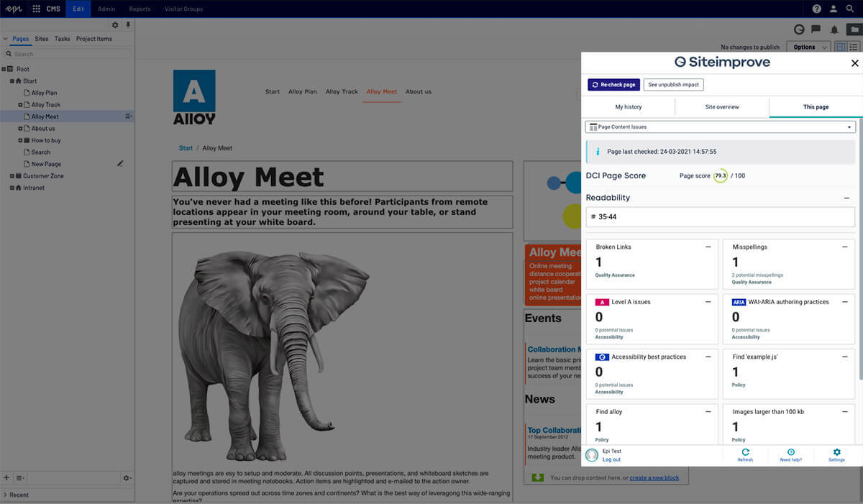Switch to on-page editing view
Image resolution: width=863 pixels, height=504 pixels.
pyautogui.click(x=840, y=47)
